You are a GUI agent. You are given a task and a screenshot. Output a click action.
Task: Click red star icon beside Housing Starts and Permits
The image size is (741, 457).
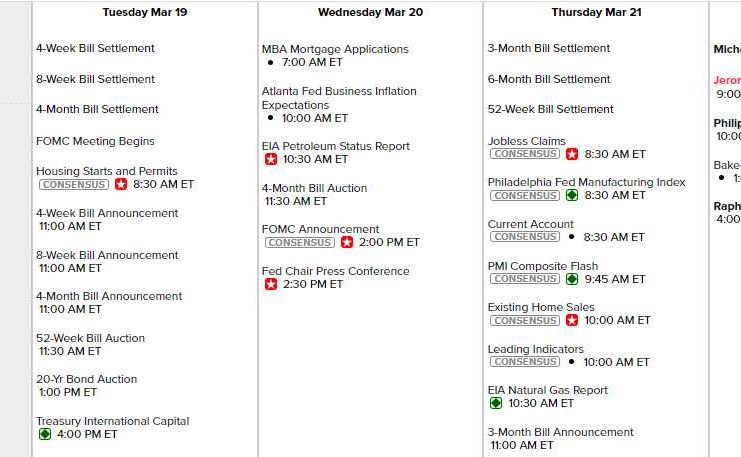(121, 185)
